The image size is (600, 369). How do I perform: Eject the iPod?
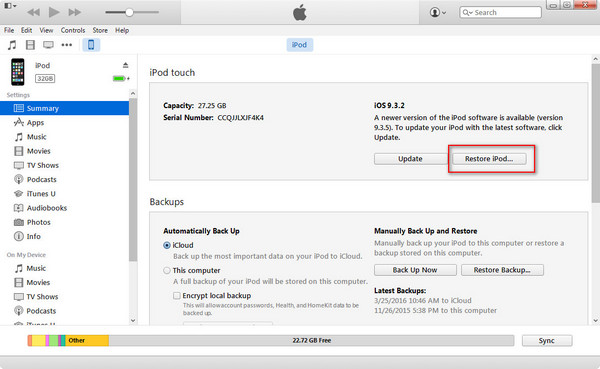(x=126, y=65)
